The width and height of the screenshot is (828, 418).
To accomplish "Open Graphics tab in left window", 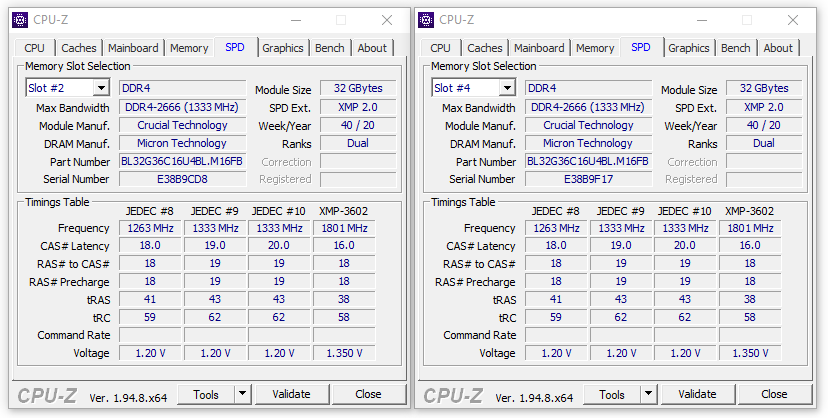I will pyautogui.click(x=283, y=48).
